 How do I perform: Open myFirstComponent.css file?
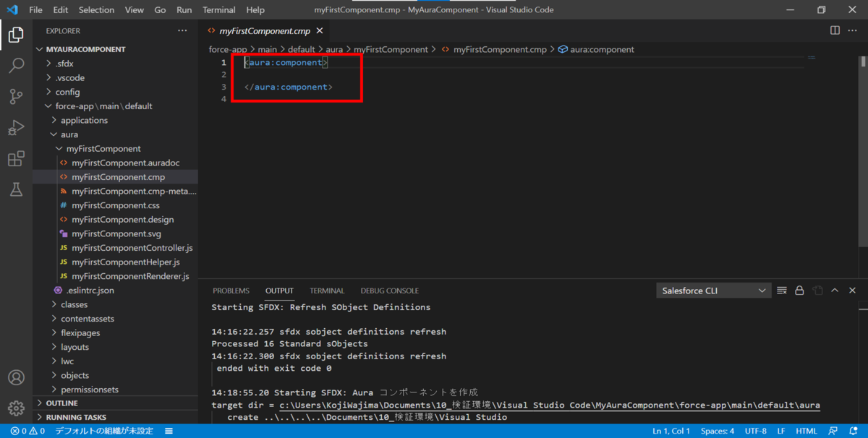[116, 205]
